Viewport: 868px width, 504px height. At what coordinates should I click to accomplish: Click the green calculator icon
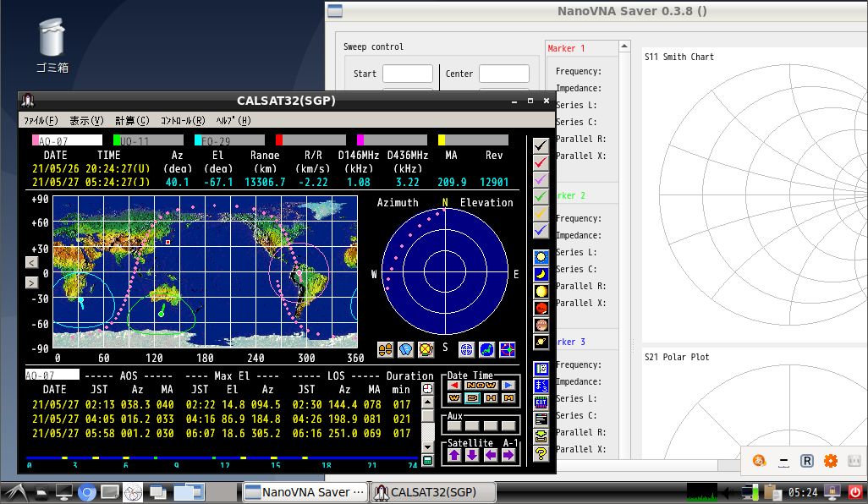click(428, 460)
